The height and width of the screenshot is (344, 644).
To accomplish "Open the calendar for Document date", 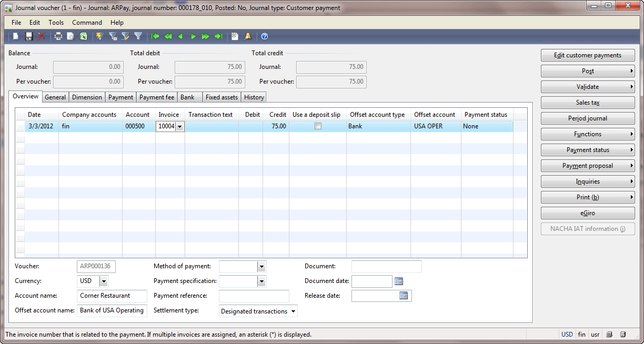I will pos(398,281).
